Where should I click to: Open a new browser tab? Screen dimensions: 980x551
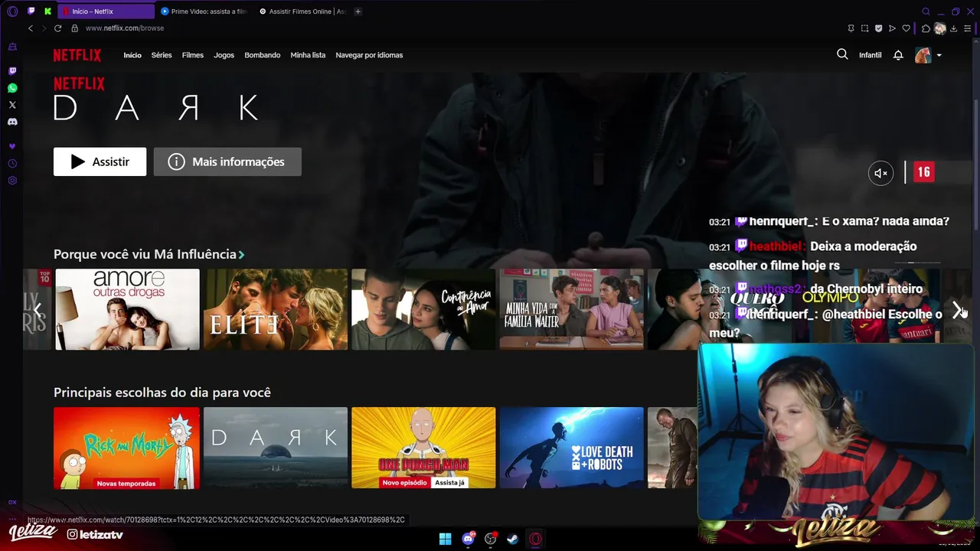click(358, 11)
